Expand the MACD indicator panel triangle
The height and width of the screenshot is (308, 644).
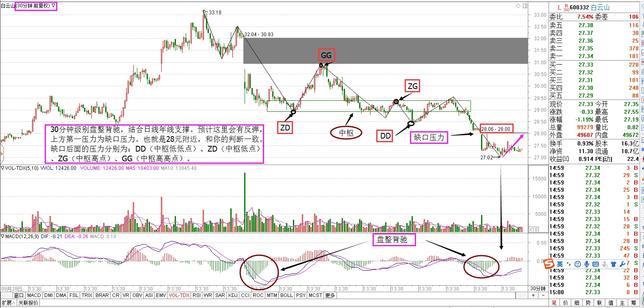tap(2, 236)
